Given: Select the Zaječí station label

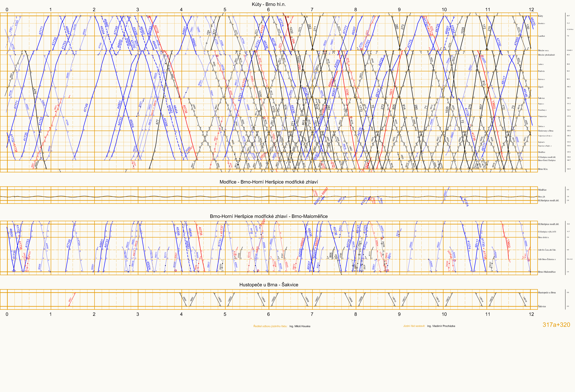Looking at the screenshot, I should point(541,87).
